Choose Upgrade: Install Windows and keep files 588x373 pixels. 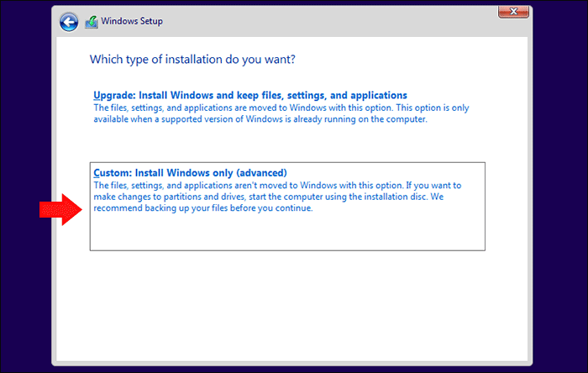[x=250, y=95]
